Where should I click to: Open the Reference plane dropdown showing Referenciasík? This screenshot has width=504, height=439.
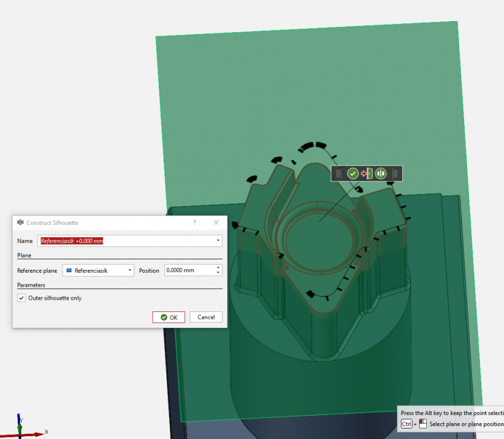coord(98,270)
